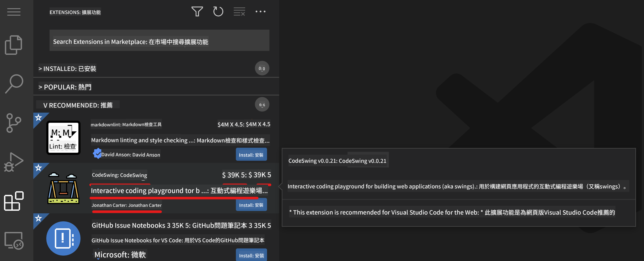Viewport: 644px width, 261px height.
Task: Select the Markdown linting description text
Action: coord(180,140)
